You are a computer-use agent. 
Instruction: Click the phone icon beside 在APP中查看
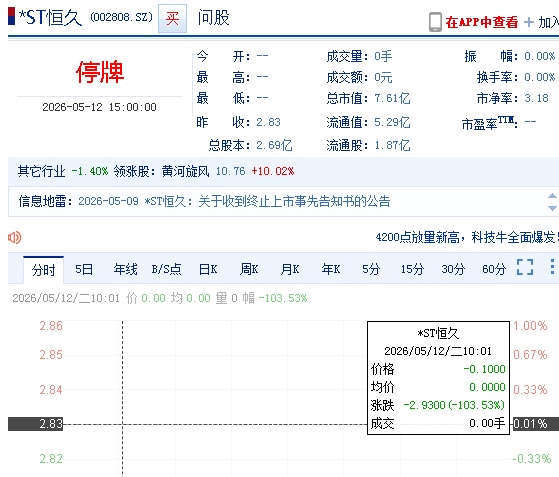coord(435,22)
